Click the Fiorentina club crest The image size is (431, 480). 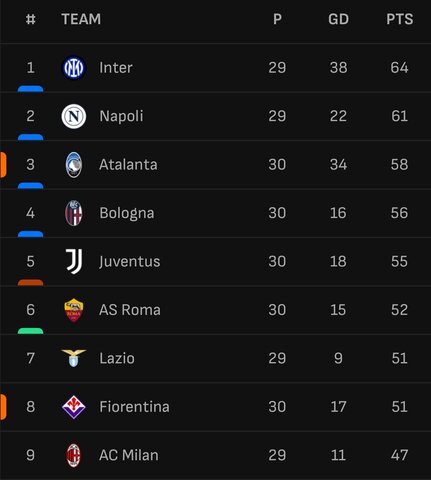point(74,407)
